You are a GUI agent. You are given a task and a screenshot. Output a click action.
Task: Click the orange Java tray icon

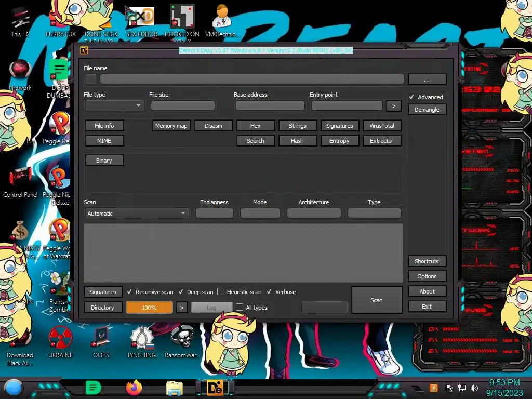tap(434, 388)
